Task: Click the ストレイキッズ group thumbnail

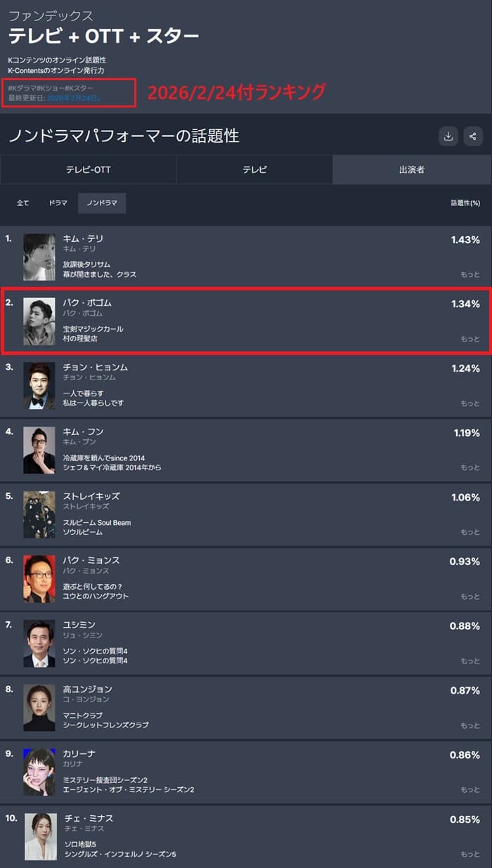Action: tap(39, 514)
